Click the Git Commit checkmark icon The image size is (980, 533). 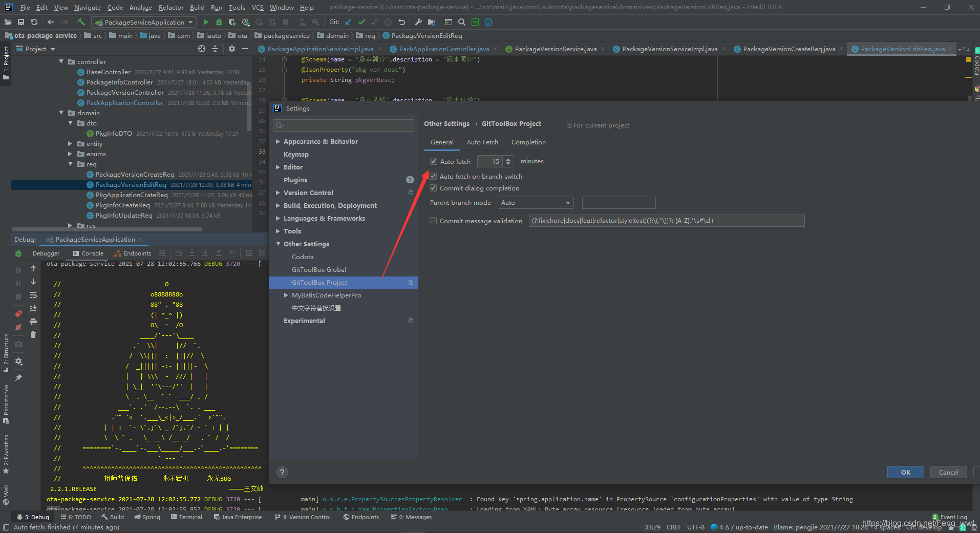point(362,22)
